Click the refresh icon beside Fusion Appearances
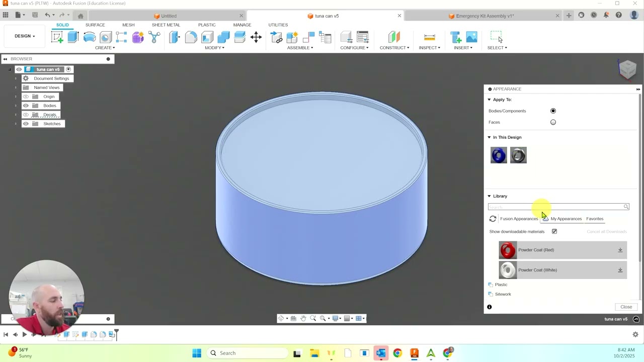Image resolution: width=644 pixels, height=362 pixels. pyautogui.click(x=493, y=219)
